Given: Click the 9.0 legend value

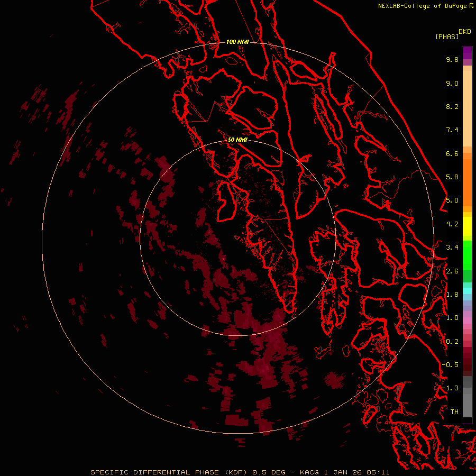Looking at the screenshot, I should 452,83.
